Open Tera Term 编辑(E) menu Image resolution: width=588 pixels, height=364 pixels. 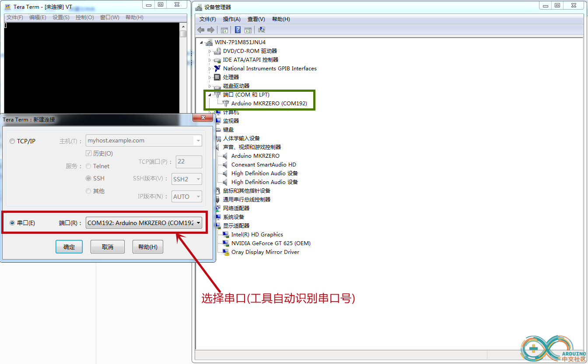(x=38, y=17)
